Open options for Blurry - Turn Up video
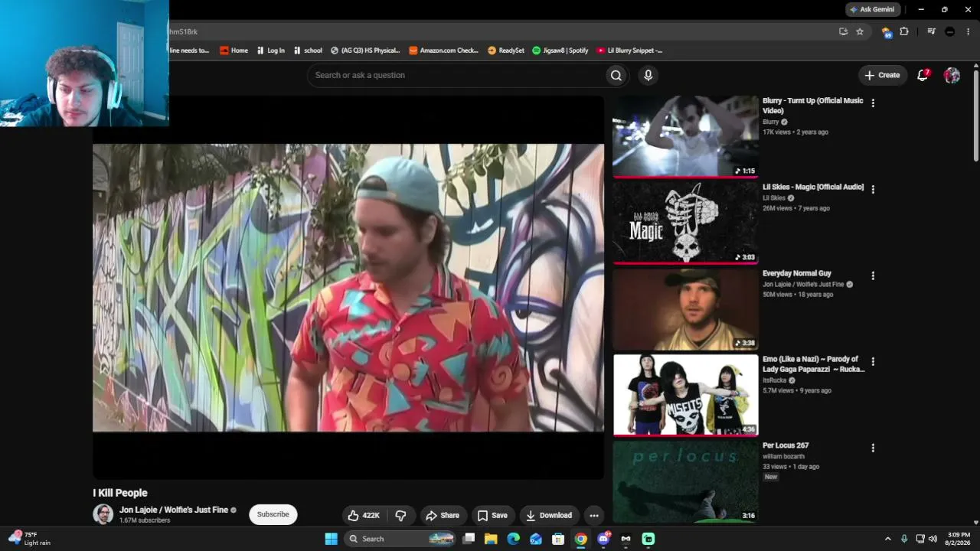 pos(873,103)
